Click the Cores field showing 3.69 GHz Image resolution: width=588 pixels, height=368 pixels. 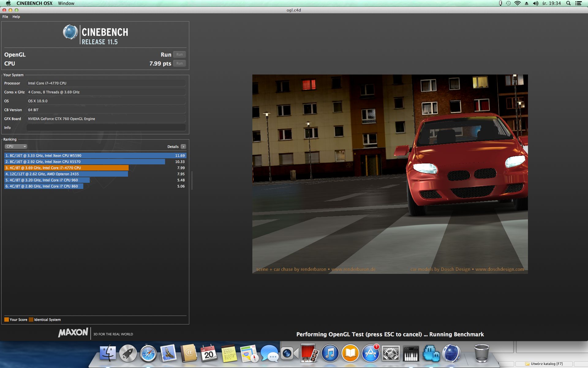tap(106, 92)
